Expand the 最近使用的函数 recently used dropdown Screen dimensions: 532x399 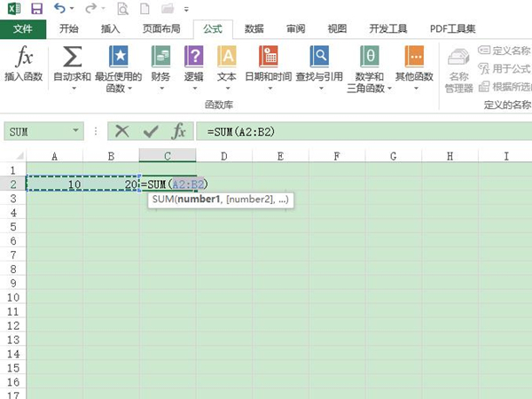(x=118, y=88)
